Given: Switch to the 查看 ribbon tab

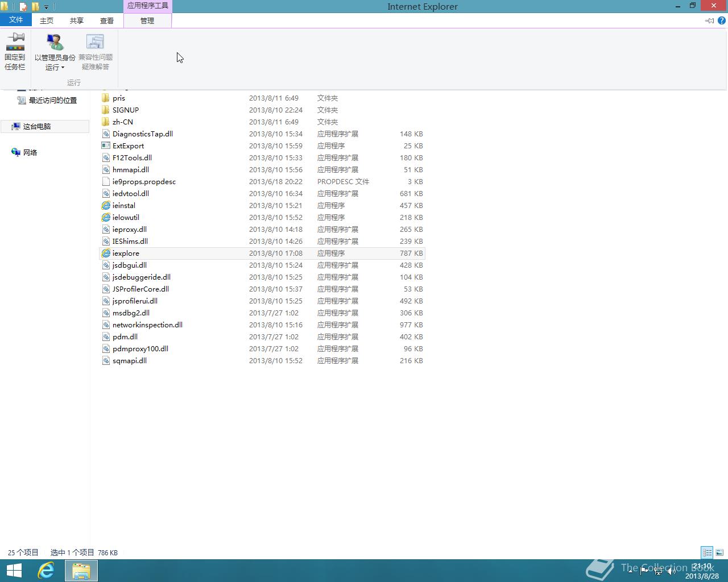Looking at the screenshot, I should pyautogui.click(x=107, y=20).
